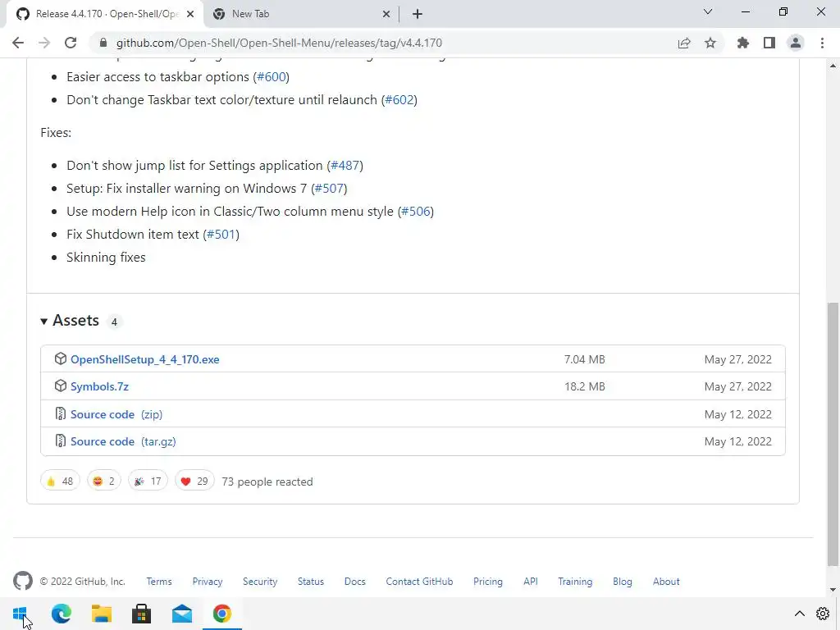840x630 pixels.
Task: Click the package icon beside Symbols.7z
Action: [x=61, y=386]
